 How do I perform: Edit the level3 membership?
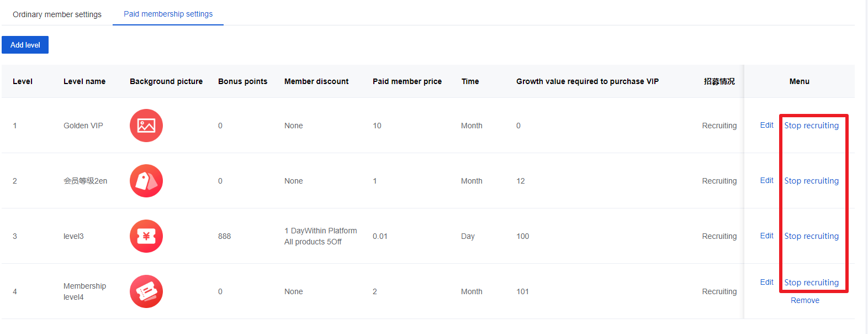766,236
